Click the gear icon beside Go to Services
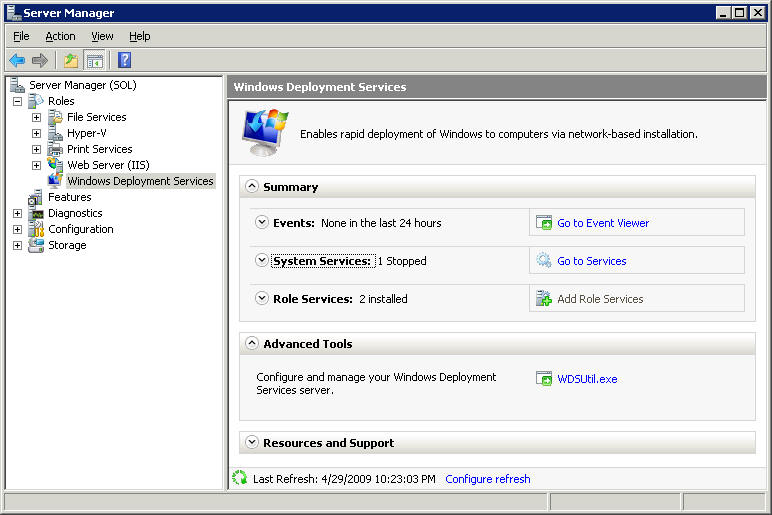Image resolution: width=772 pixels, height=515 pixels. point(544,260)
